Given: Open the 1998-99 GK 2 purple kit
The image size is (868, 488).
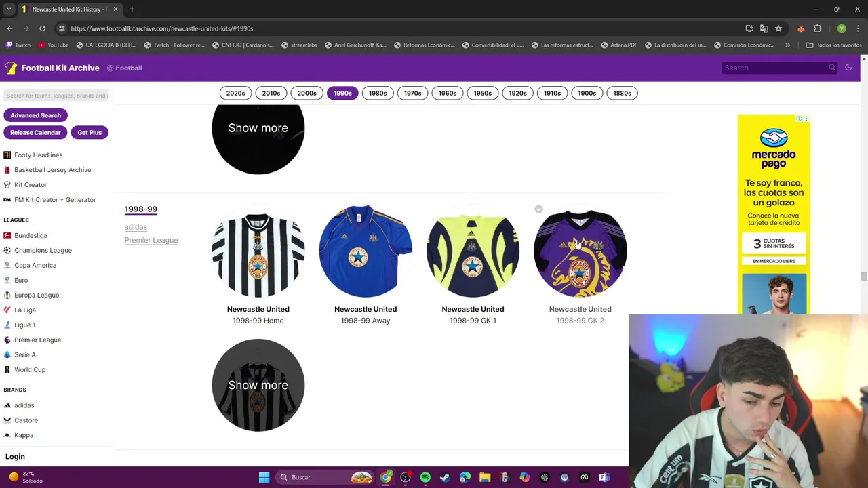Looking at the screenshot, I should click(x=580, y=251).
